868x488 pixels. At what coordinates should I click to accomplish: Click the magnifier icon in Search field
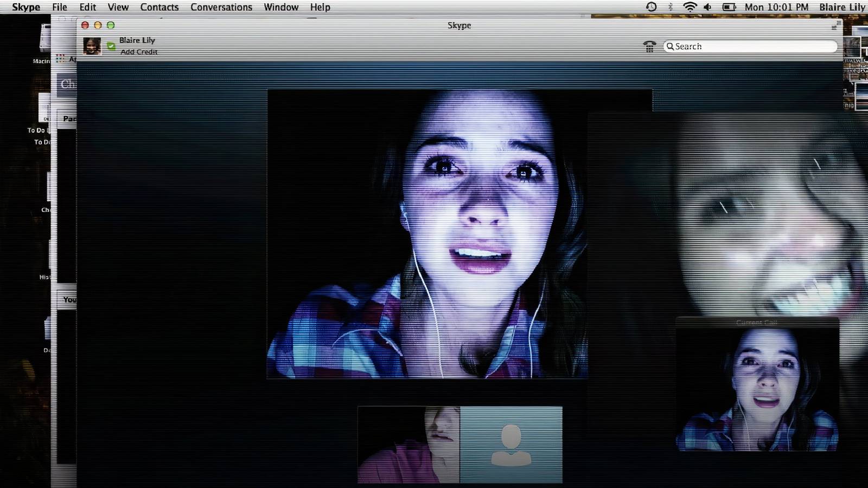[670, 47]
